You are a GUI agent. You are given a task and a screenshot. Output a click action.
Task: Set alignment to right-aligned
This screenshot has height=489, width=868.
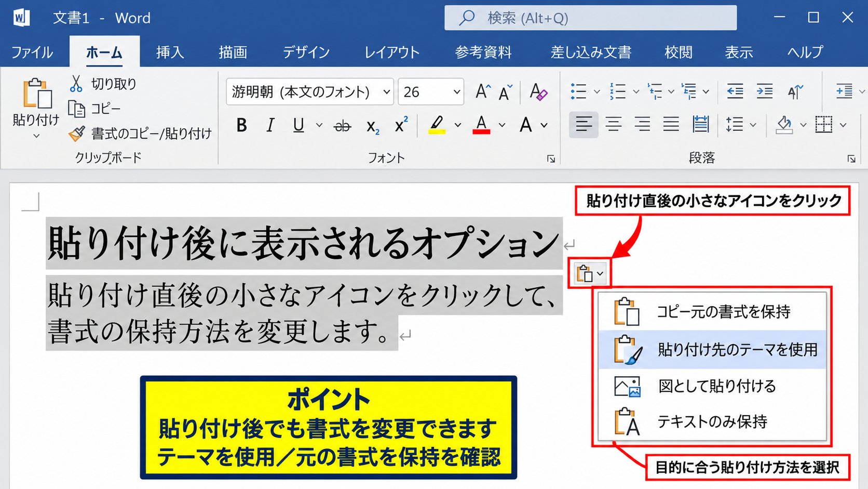coord(642,124)
